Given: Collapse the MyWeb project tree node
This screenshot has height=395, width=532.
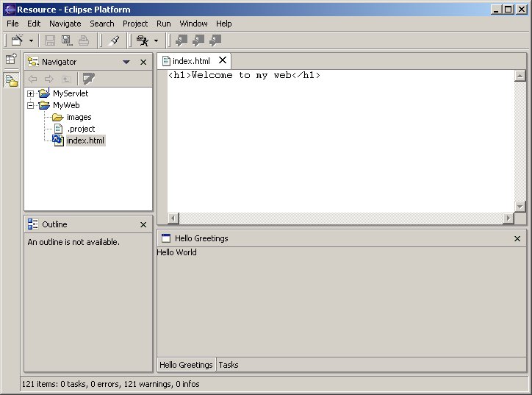Looking at the screenshot, I should 30,105.
